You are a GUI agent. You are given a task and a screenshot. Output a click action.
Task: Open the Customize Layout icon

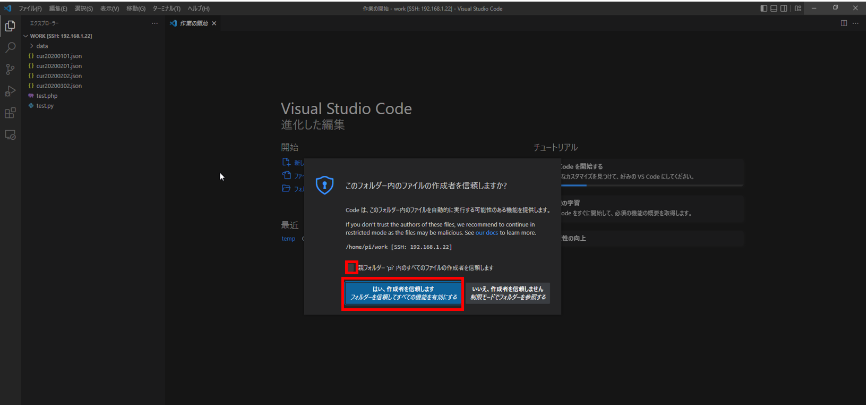pos(798,9)
